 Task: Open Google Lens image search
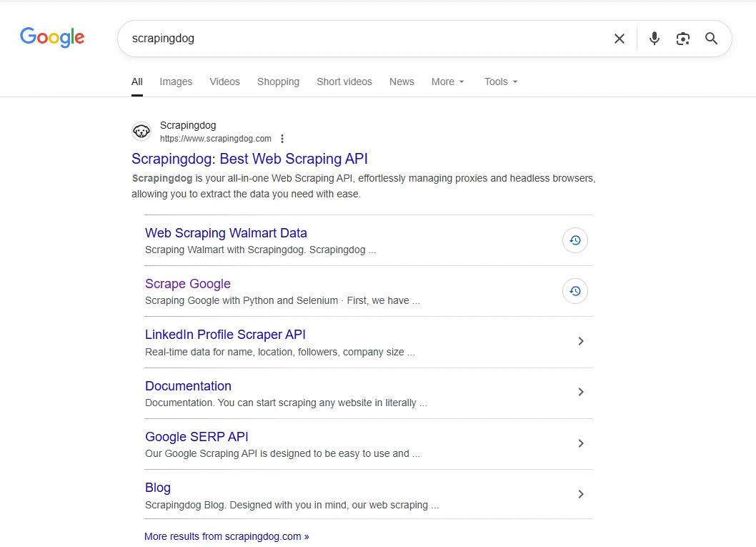coord(682,39)
